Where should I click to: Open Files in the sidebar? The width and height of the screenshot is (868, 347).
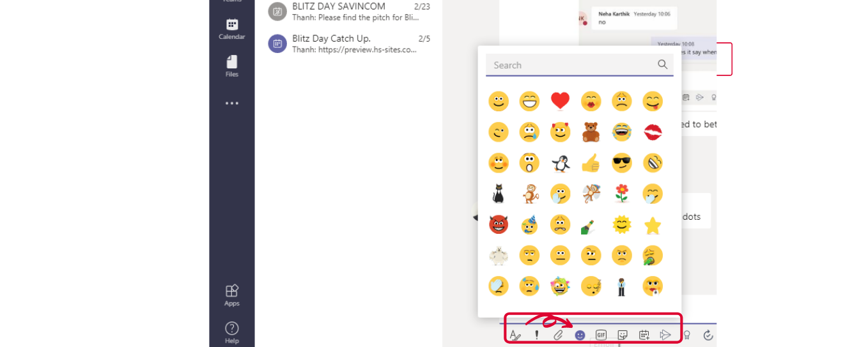coord(231,66)
